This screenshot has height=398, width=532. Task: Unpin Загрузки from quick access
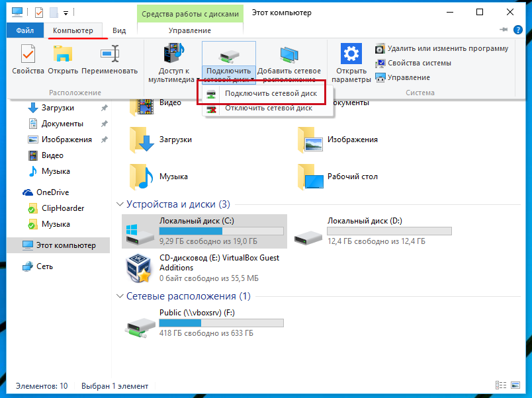click(x=104, y=108)
